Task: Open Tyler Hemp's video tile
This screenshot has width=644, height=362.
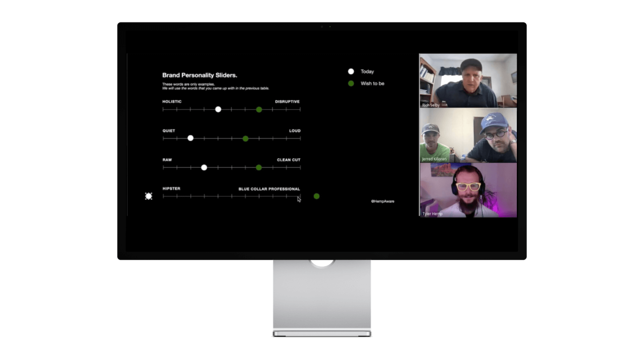Action: click(x=468, y=190)
